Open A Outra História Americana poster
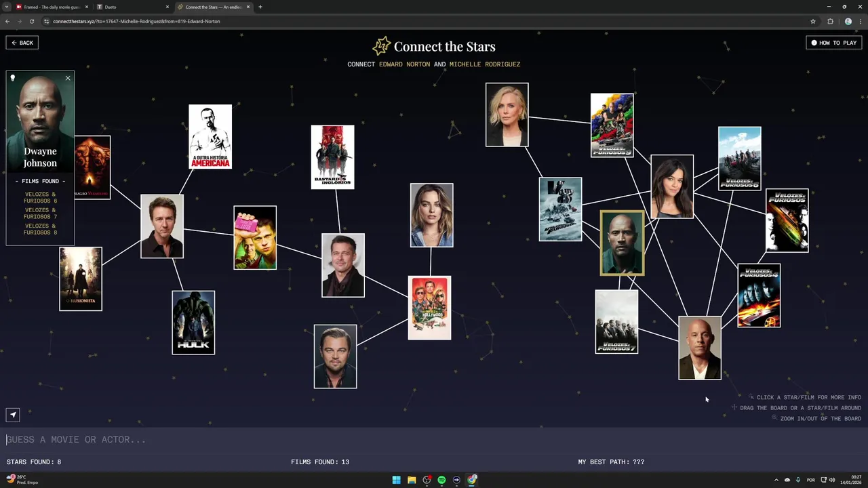Viewport: 868px width, 488px height. click(x=210, y=136)
